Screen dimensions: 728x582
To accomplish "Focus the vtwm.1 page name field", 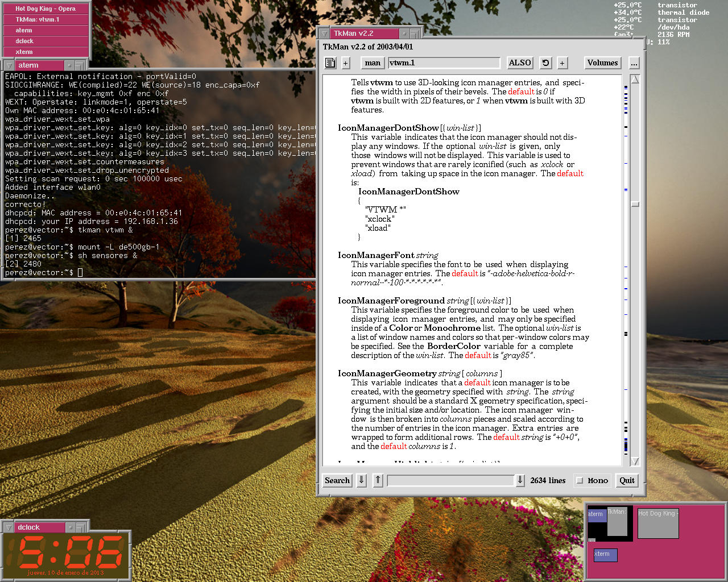I will click(444, 63).
